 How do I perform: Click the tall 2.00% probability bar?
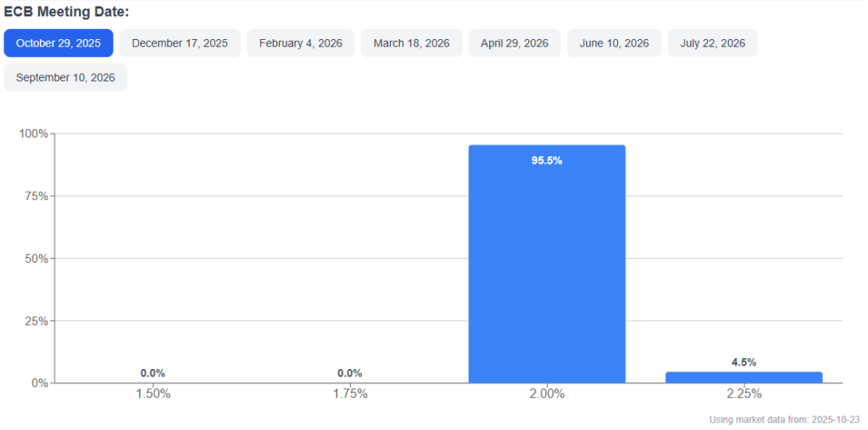click(x=547, y=271)
